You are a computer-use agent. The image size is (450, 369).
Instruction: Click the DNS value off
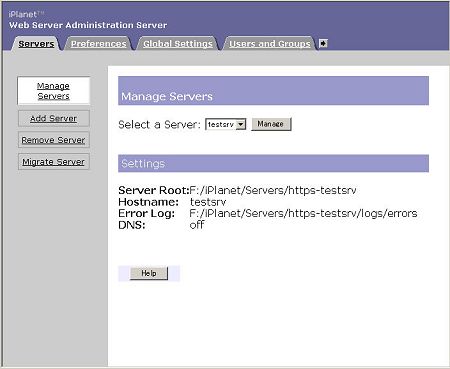click(197, 225)
